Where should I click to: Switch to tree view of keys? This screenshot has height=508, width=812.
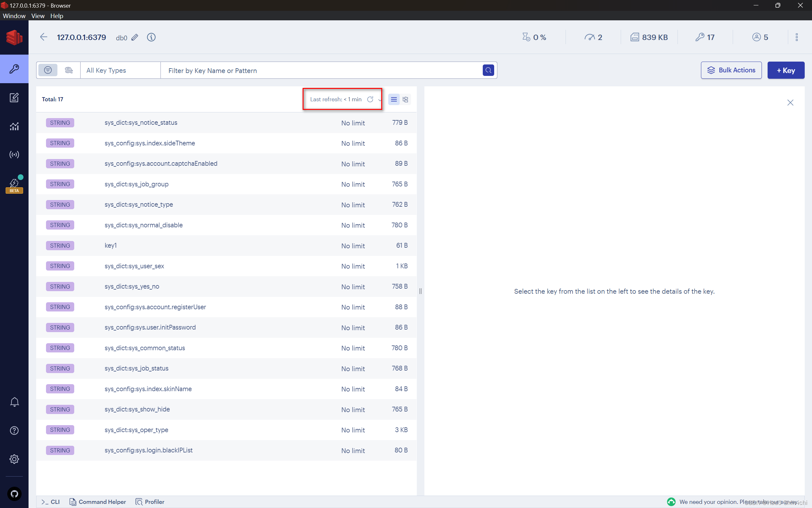tap(405, 99)
